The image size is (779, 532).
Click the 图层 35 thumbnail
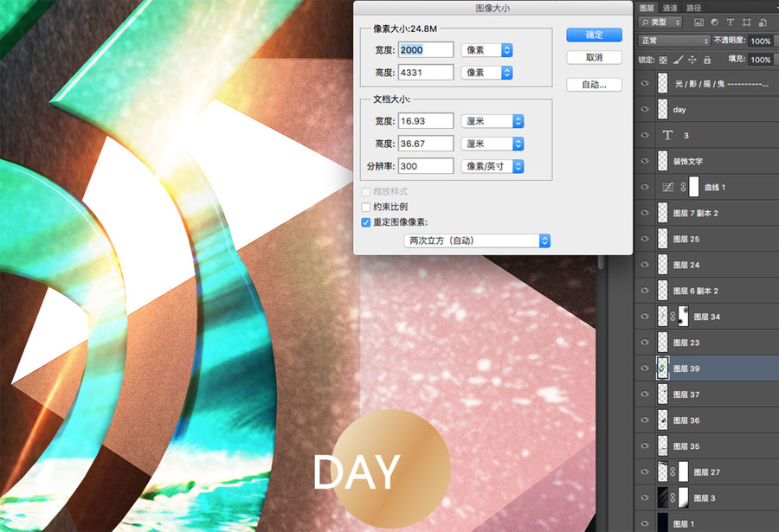tap(663, 446)
